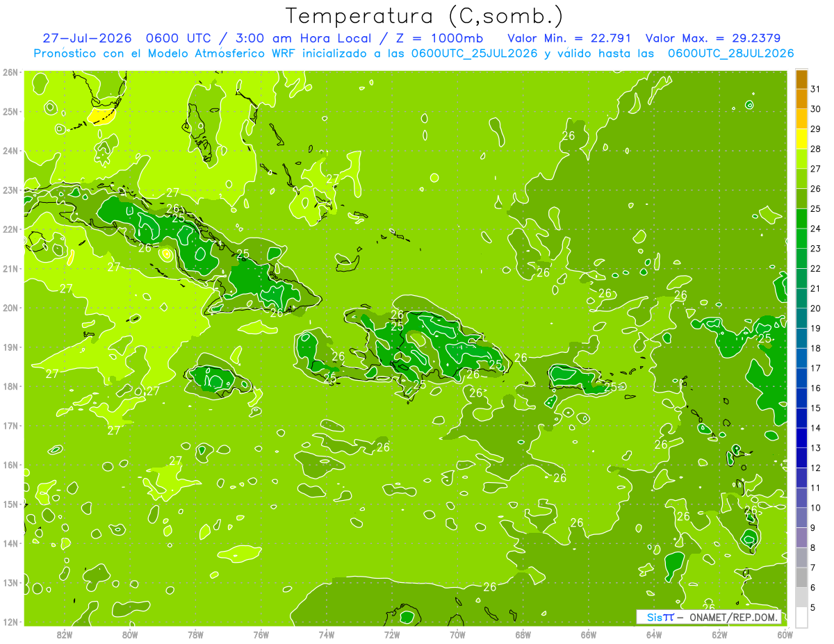Click the 20N latitude axis label
Image resolution: width=834 pixels, height=644 pixels.
[11, 308]
